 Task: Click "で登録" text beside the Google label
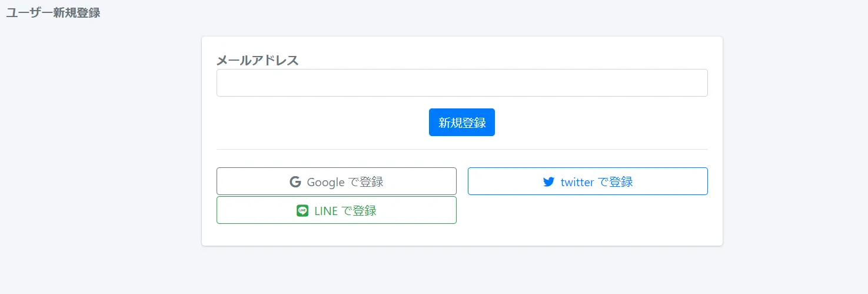tap(366, 182)
